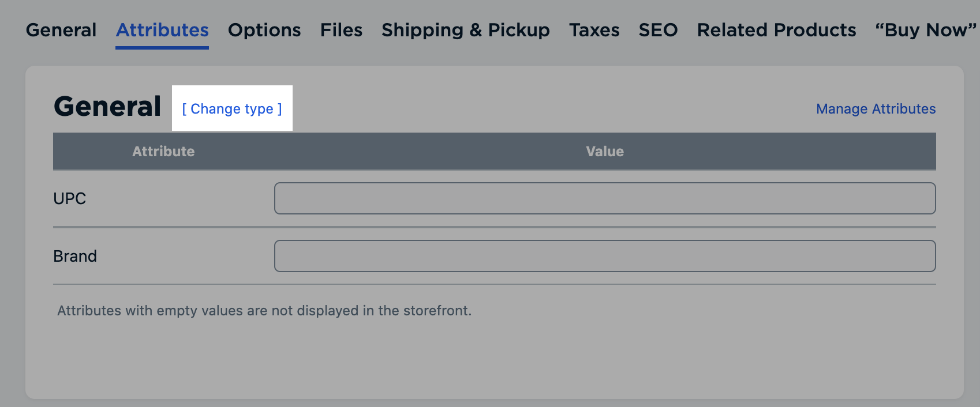Select the Brand attribute row label
The width and height of the screenshot is (980, 407).
pos(75,255)
